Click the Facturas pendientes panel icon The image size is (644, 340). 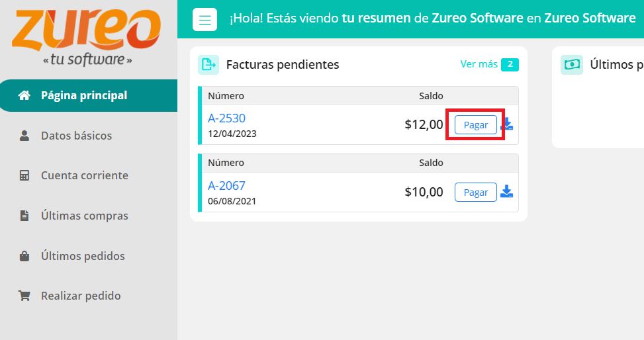[209, 64]
